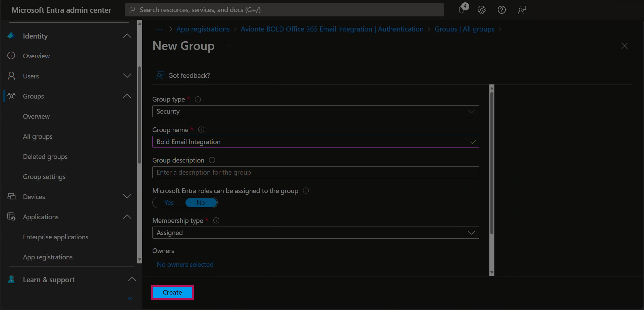The width and height of the screenshot is (644, 310).
Task: Click No owners selected link
Action: click(x=185, y=264)
